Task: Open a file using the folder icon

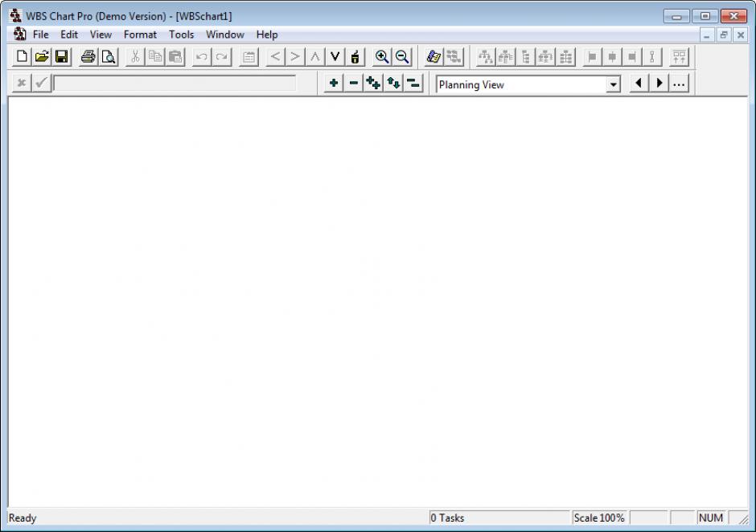Action: 42,57
